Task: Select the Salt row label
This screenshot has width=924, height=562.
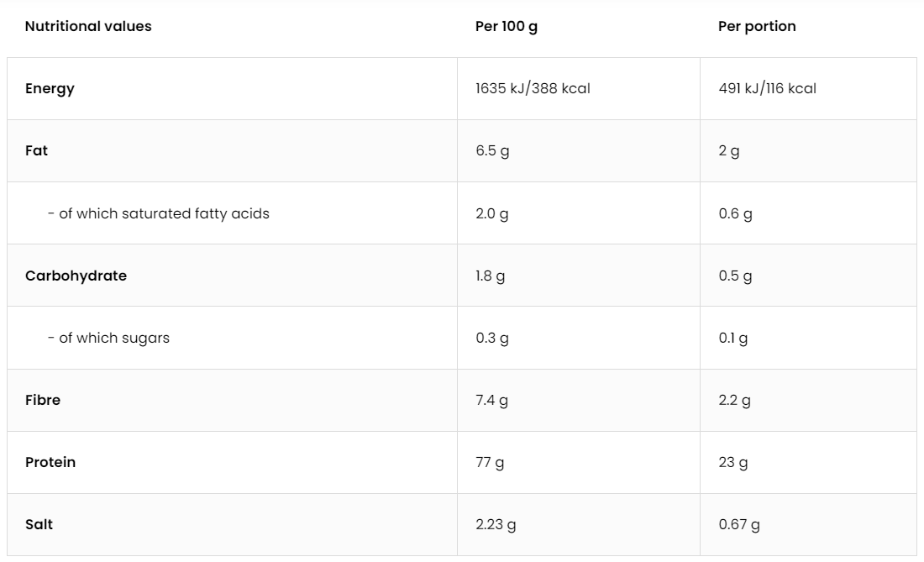Action: [39, 524]
